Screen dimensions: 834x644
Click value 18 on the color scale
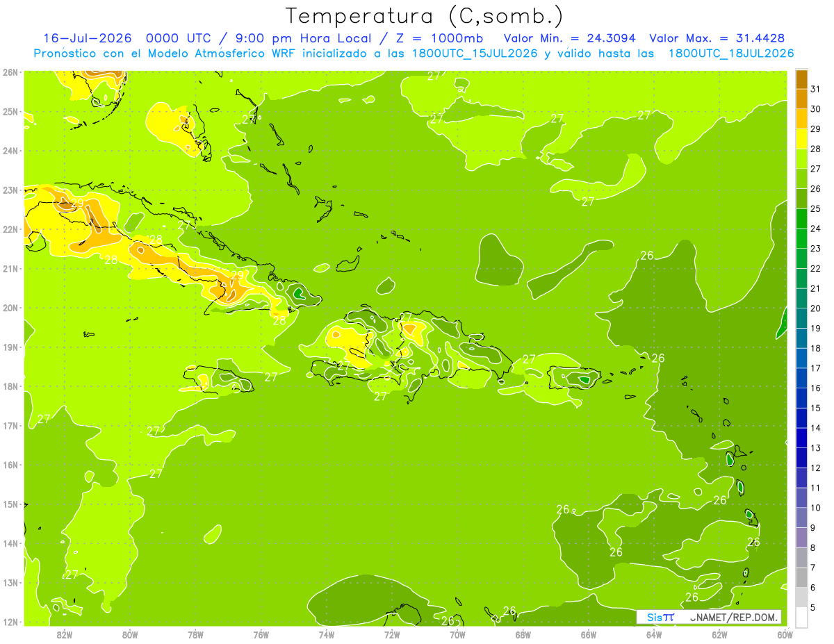tap(816, 348)
